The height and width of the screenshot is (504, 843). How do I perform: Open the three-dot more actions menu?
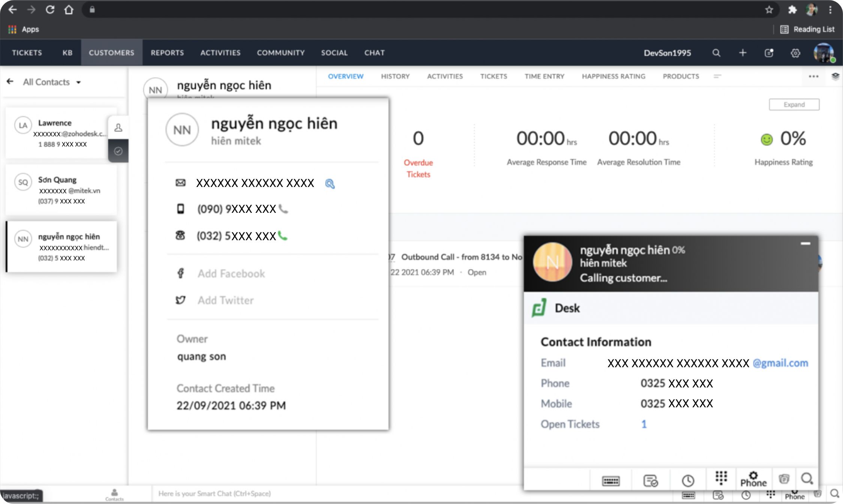[x=813, y=76]
